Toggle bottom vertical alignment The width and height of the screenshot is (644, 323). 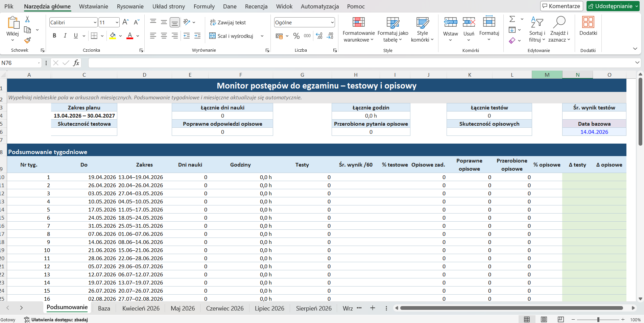coord(175,22)
